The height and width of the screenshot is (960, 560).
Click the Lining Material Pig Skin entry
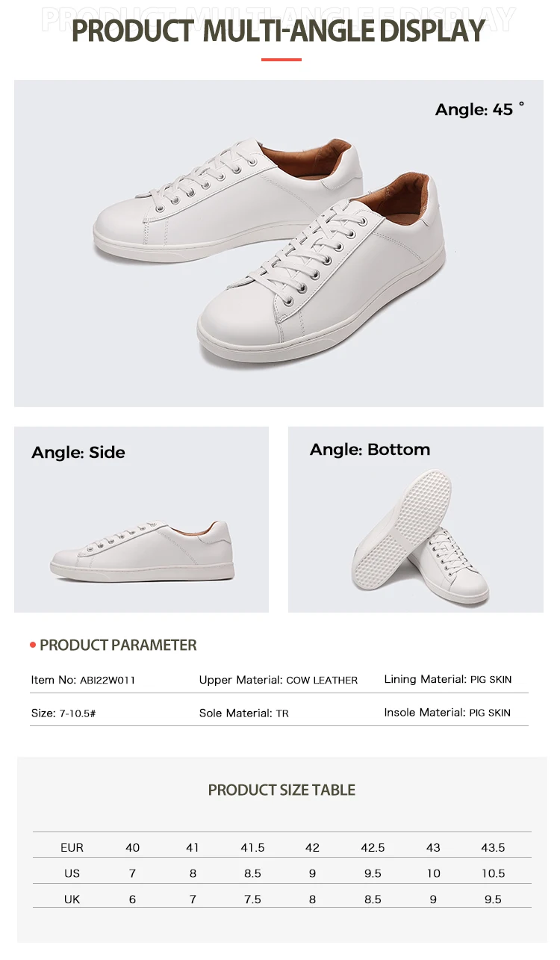[x=448, y=679]
